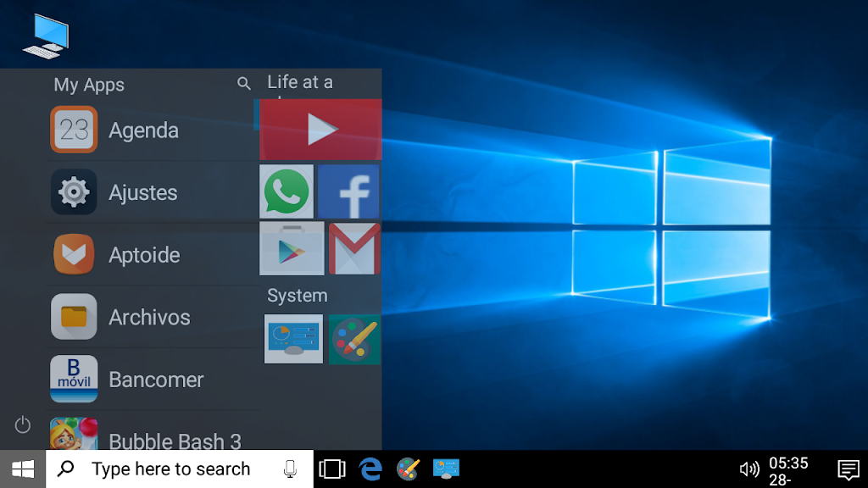Image resolution: width=868 pixels, height=488 pixels.
Task: Open the paint palette tile under System
Action: [x=354, y=339]
